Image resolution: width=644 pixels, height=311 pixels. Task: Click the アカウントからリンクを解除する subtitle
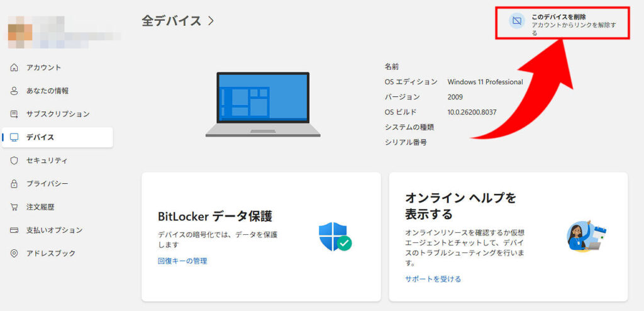(574, 28)
